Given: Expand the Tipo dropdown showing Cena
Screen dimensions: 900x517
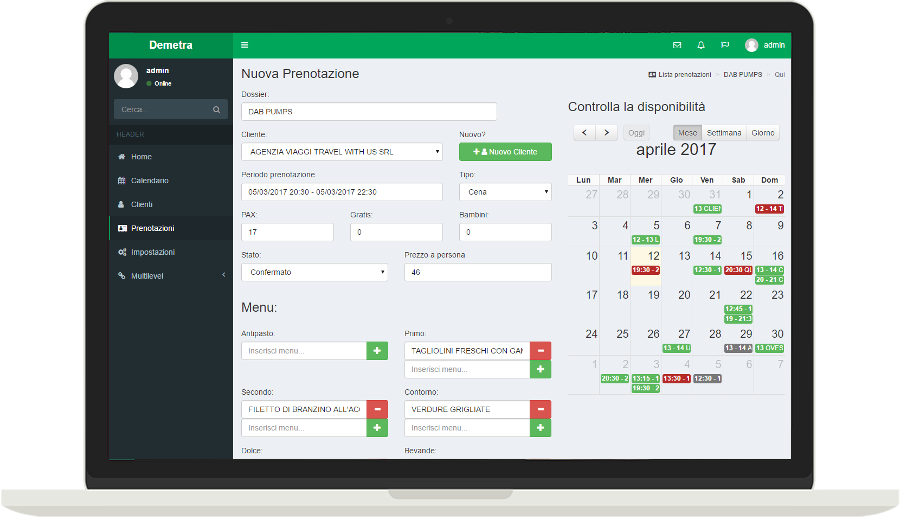Looking at the screenshot, I should tap(505, 192).
